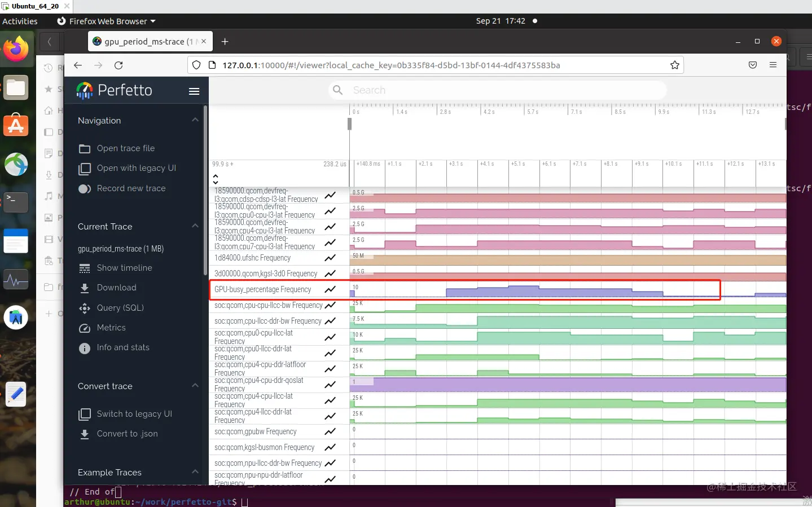This screenshot has height=507, width=812.
Task: Collapse the Navigation section
Action: (x=195, y=120)
